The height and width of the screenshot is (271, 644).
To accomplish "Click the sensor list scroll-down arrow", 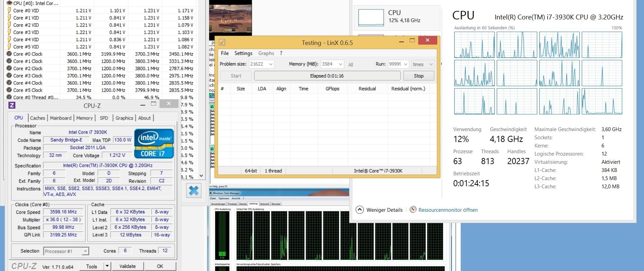I will 201,176.
